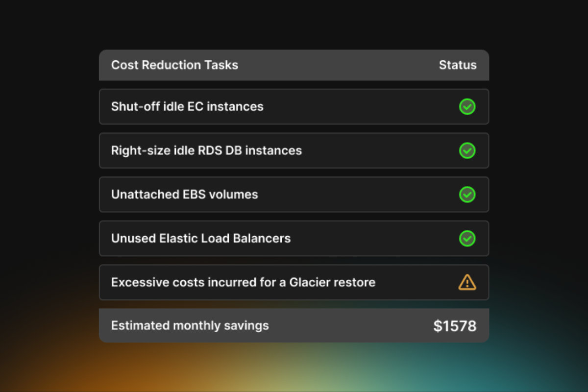The image size is (588, 392).
Task: Click the $1578 savings amount
Action: [x=455, y=326]
